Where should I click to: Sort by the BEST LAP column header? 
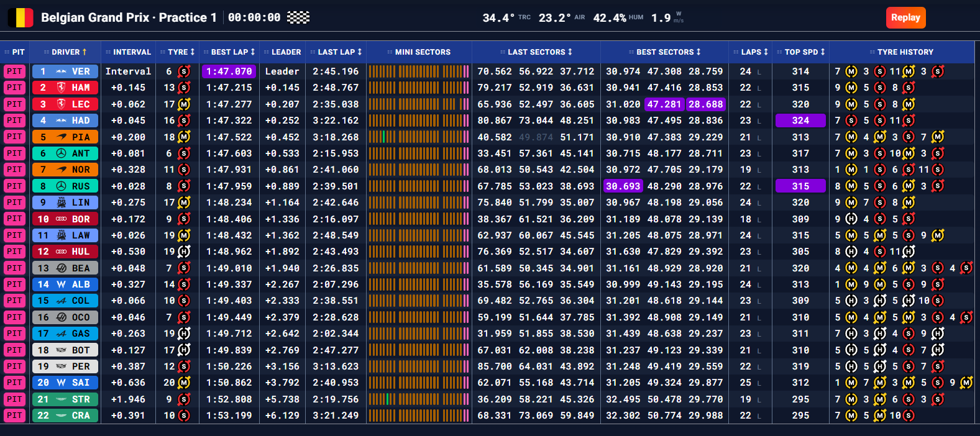(229, 52)
